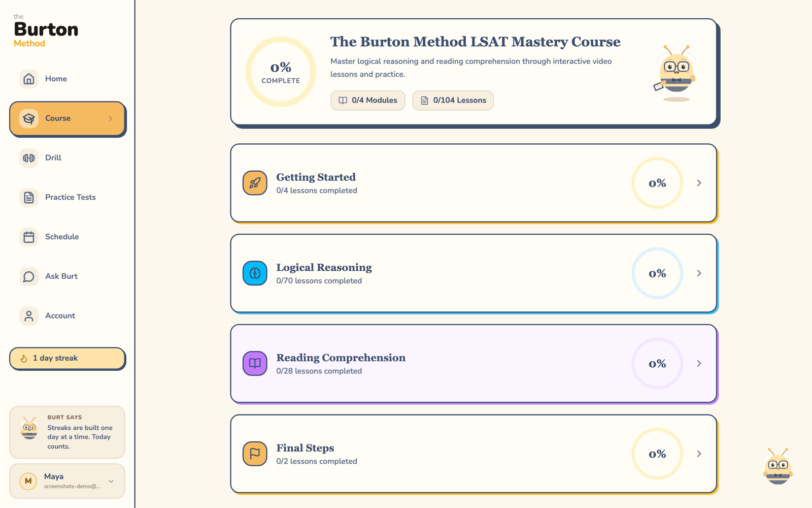Click the flame icon in the streak badge
The image size is (812, 508).
coord(24,358)
